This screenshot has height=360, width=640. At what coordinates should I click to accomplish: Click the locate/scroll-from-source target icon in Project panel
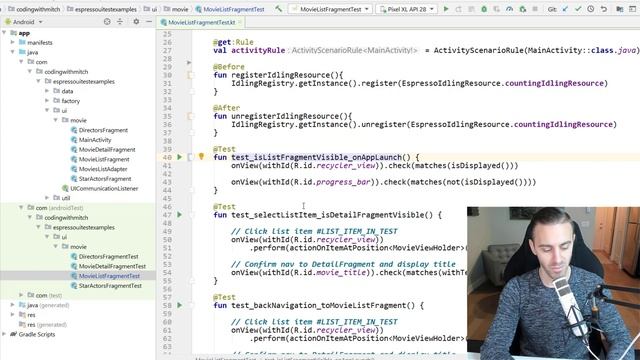(107, 22)
